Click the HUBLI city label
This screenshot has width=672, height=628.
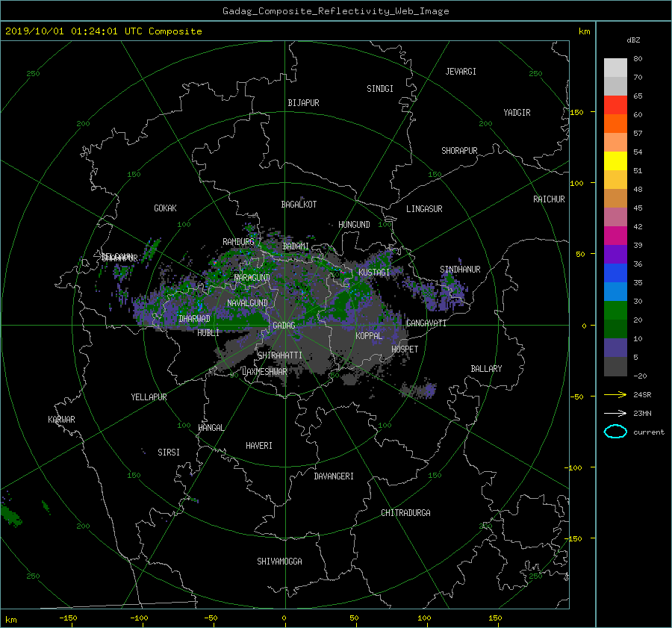pos(208,332)
